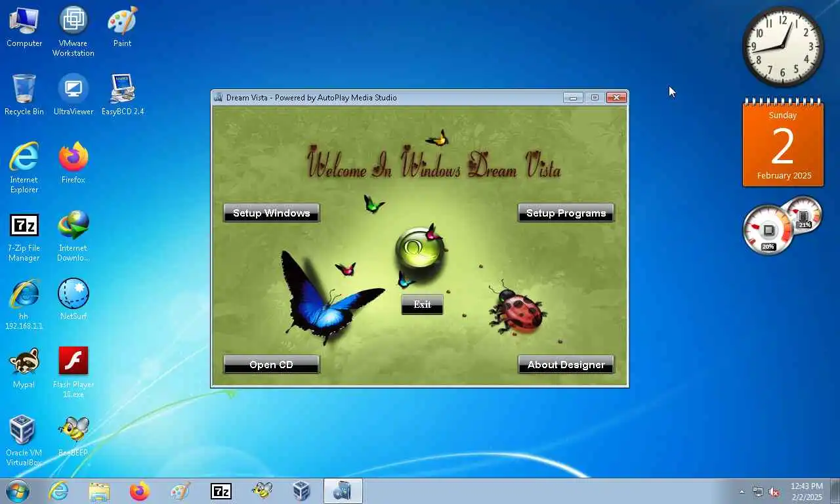Click the orange calendar gadget
This screenshot has height=504, width=840.
pyautogui.click(x=783, y=143)
